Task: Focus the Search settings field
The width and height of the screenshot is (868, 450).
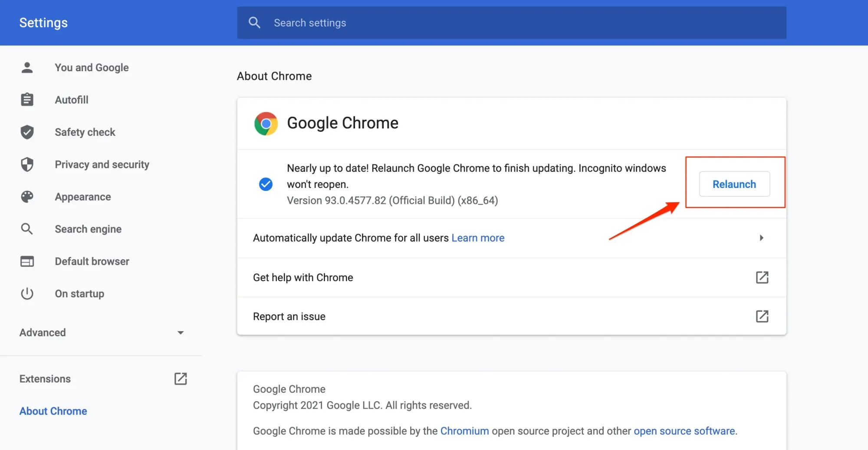Action: pyautogui.click(x=512, y=23)
